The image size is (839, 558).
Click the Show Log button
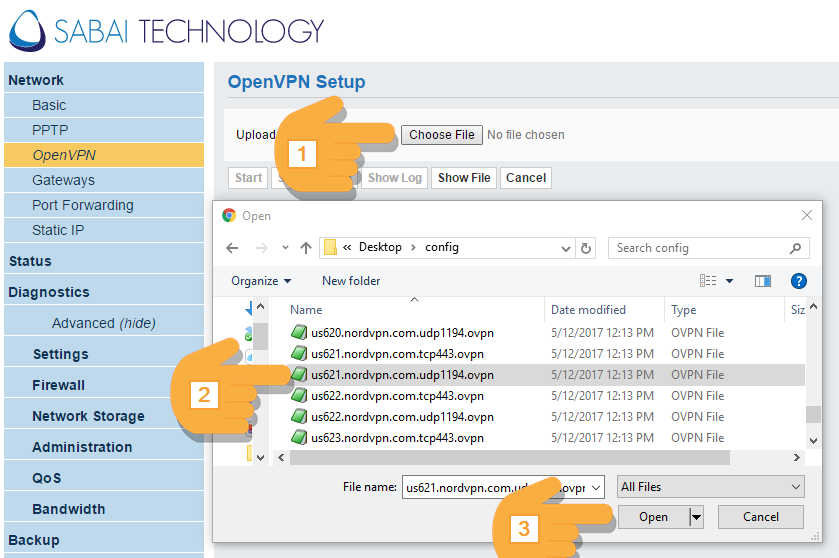[395, 178]
